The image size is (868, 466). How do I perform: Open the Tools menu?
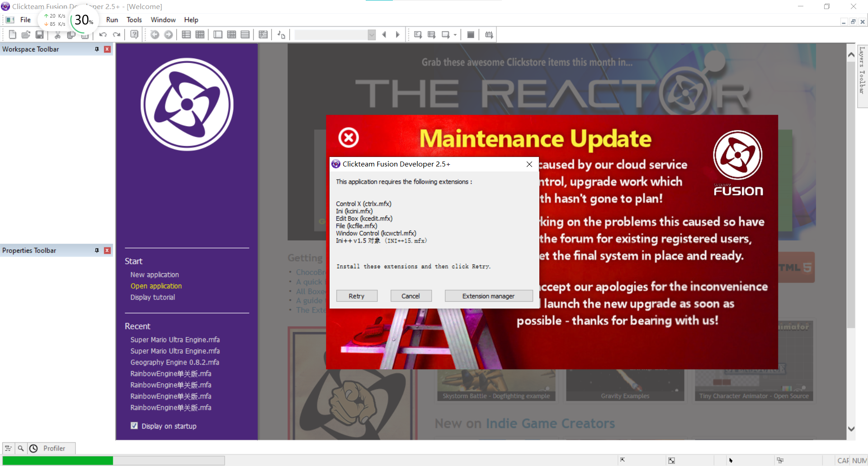(134, 20)
